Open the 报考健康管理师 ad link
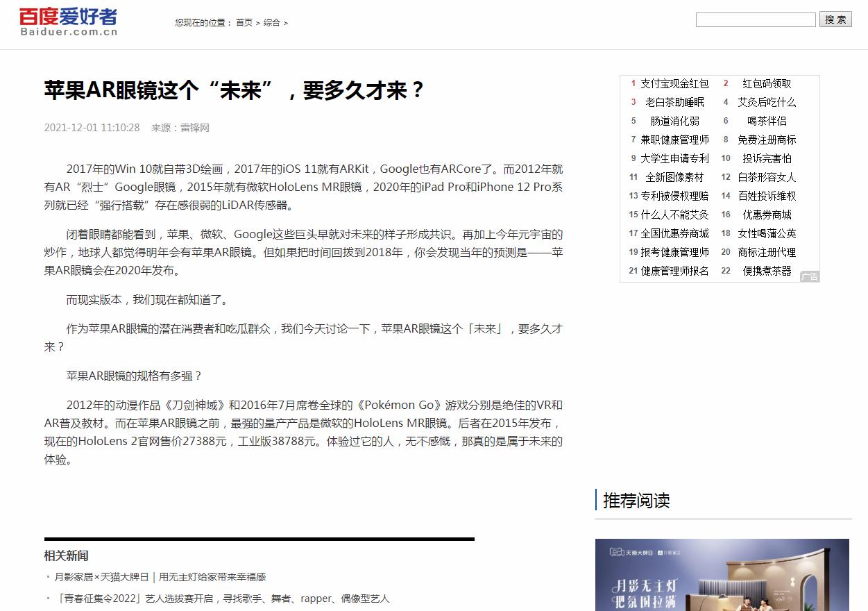Viewport: 868px width, 611px height. click(674, 252)
